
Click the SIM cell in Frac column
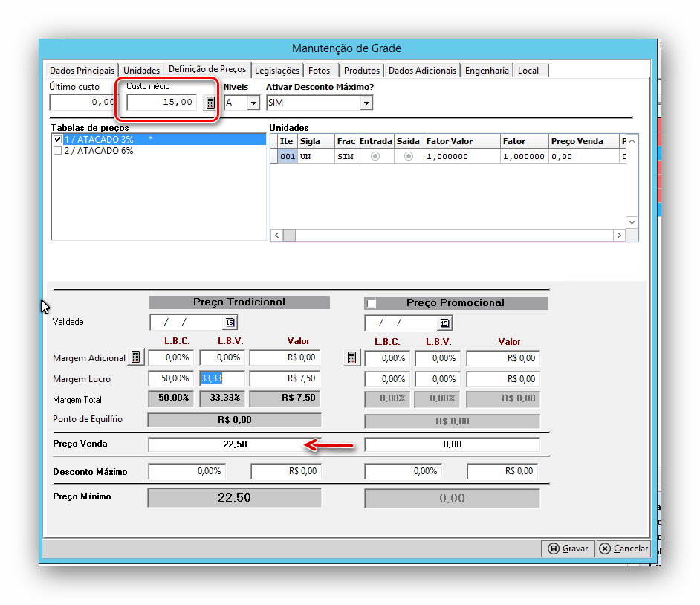tap(346, 156)
